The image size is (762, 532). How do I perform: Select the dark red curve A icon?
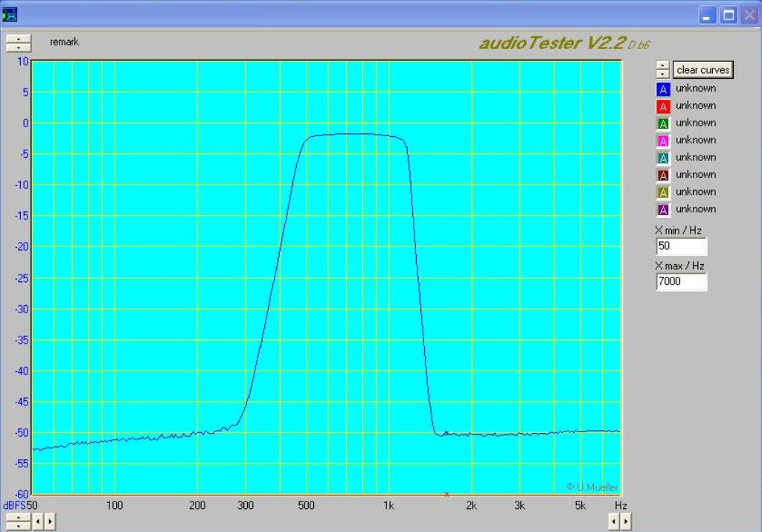pyautogui.click(x=663, y=175)
